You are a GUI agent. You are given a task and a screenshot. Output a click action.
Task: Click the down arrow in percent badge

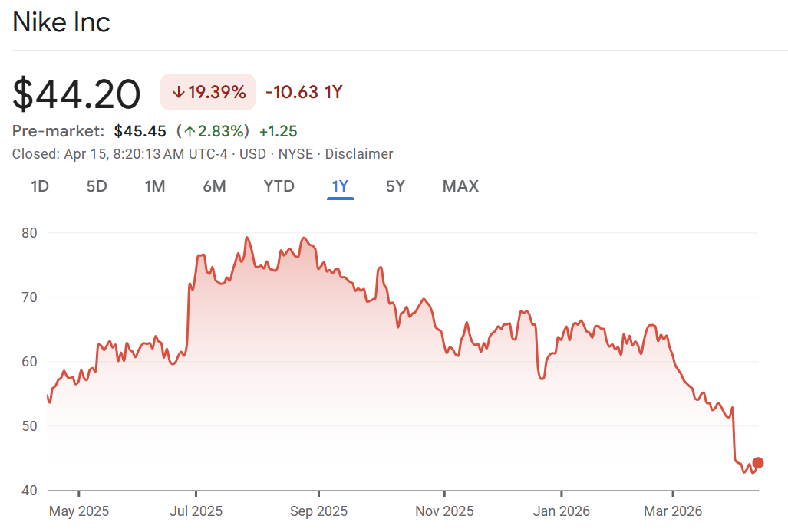(178, 93)
